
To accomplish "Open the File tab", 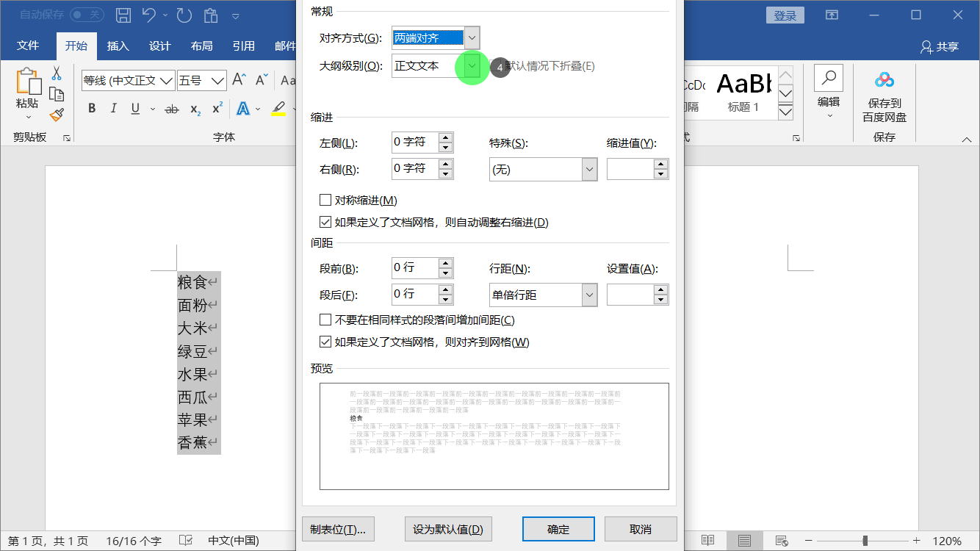I will (x=28, y=46).
